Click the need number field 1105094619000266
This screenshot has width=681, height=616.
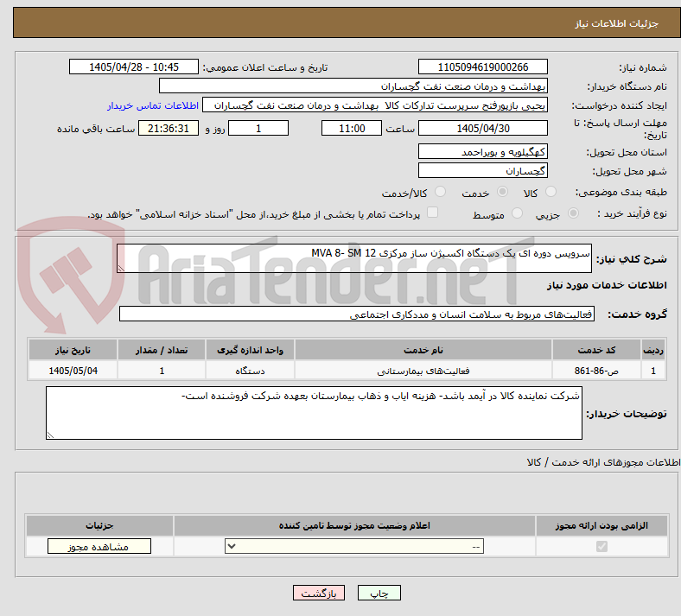coord(482,67)
